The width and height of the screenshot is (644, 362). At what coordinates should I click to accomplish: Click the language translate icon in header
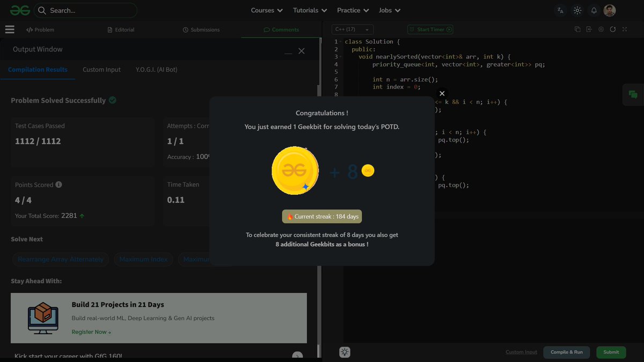[560, 10]
